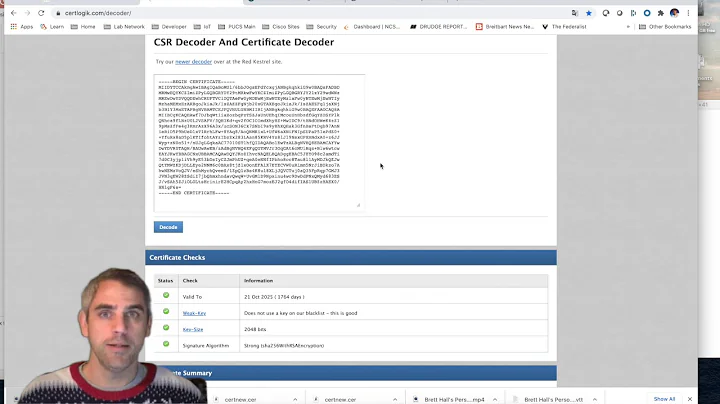Open the Weak-Key check link
Screen dimensions: 720x404
coord(194,313)
